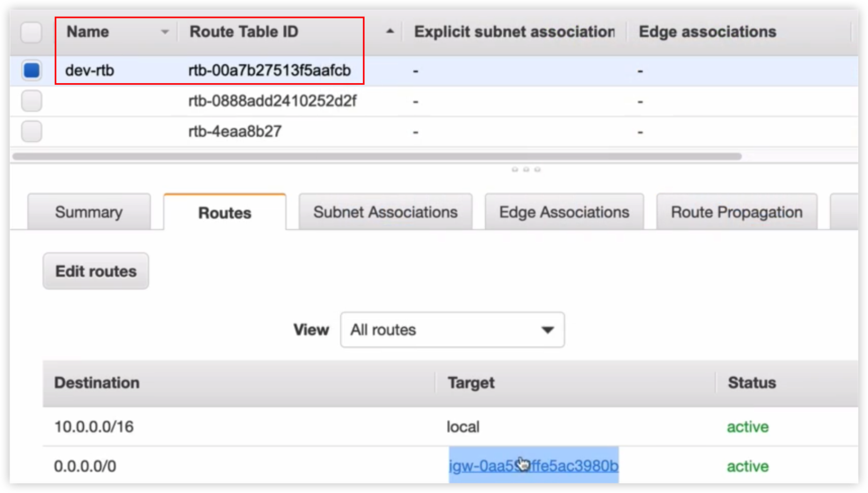868x493 pixels.
Task: Click the Edge associations column header
Action: pyautogui.click(x=707, y=32)
